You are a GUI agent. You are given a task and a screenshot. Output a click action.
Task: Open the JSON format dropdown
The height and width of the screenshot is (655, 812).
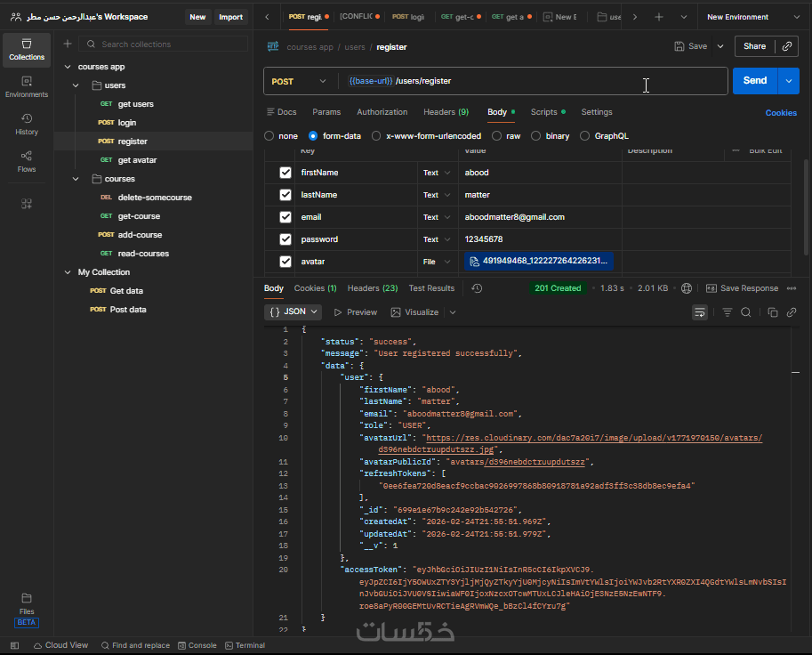pyautogui.click(x=292, y=312)
